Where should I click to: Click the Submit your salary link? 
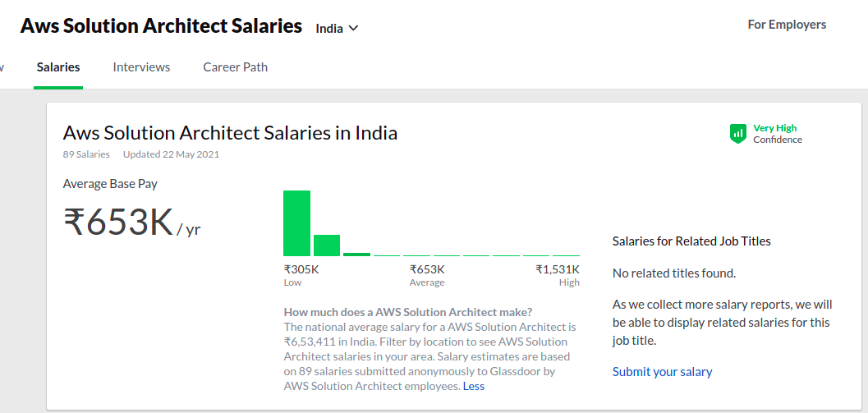tap(662, 372)
